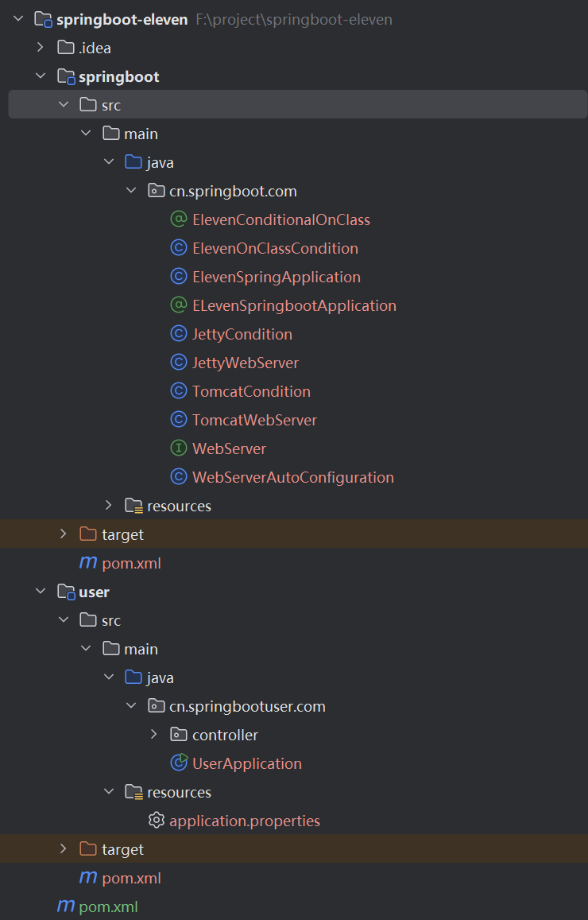Viewport: 588px width, 920px height.
Task: Click the gear icon of application.properties
Action: [x=157, y=821]
